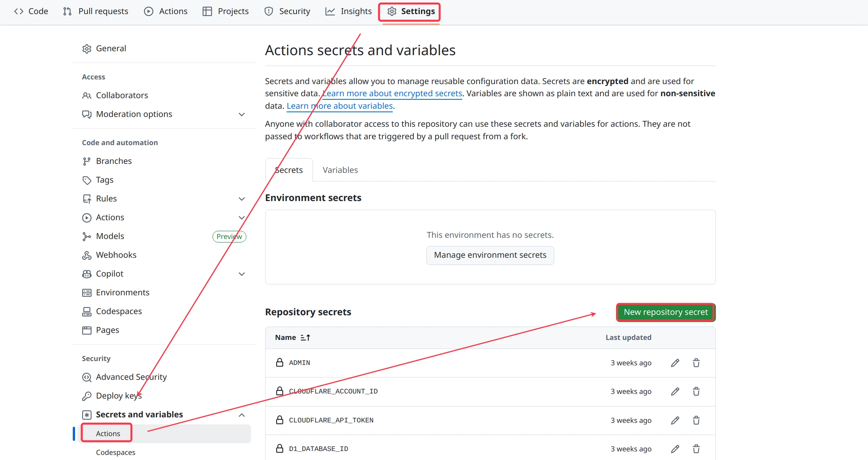Viewport: 868px width, 460px height.
Task: Click the trash delete icon for ADMIN secret
Action: [x=696, y=363]
